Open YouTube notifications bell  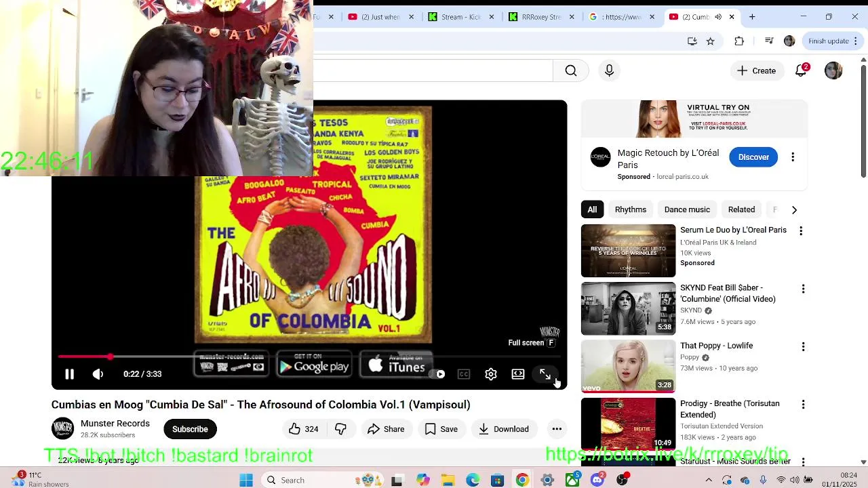coord(801,70)
